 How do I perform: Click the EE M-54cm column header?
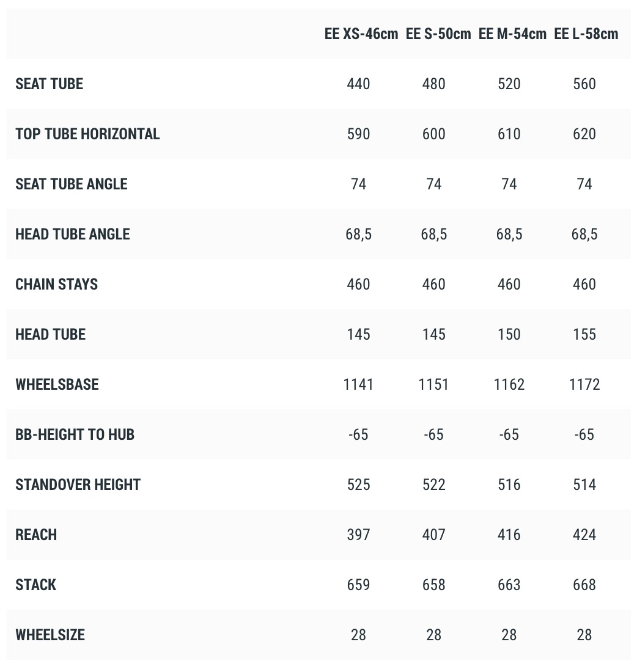[x=512, y=34]
